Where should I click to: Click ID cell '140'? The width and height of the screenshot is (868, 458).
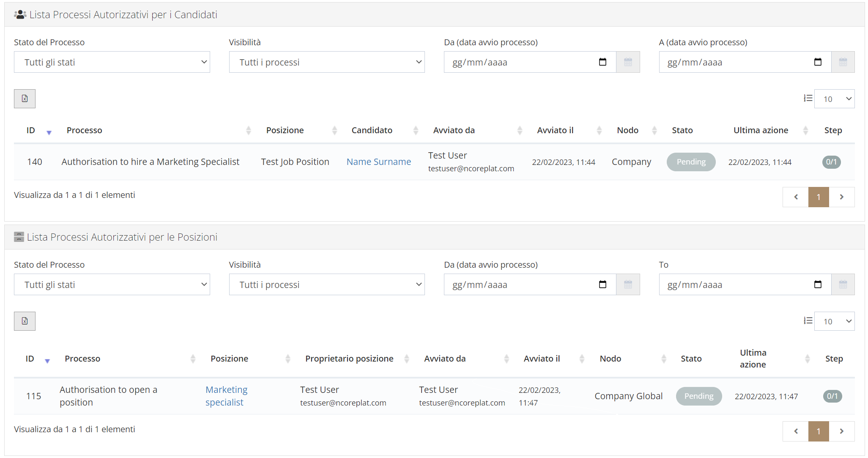coord(35,162)
